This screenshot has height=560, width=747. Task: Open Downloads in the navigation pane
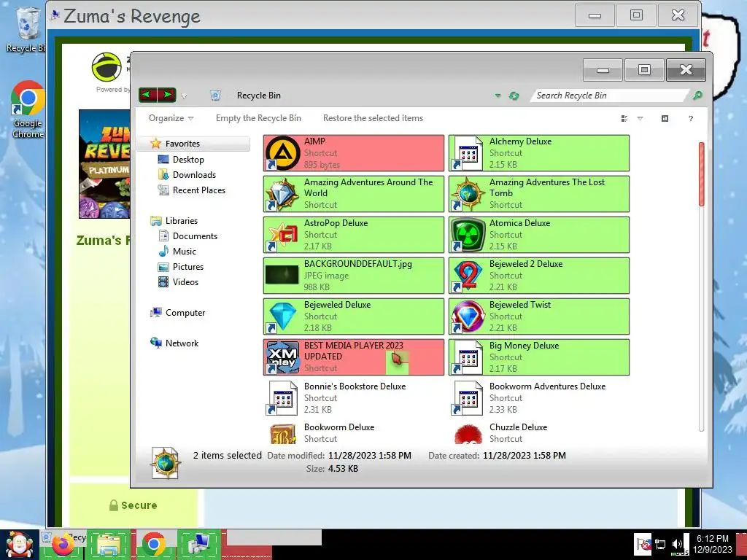(x=194, y=175)
